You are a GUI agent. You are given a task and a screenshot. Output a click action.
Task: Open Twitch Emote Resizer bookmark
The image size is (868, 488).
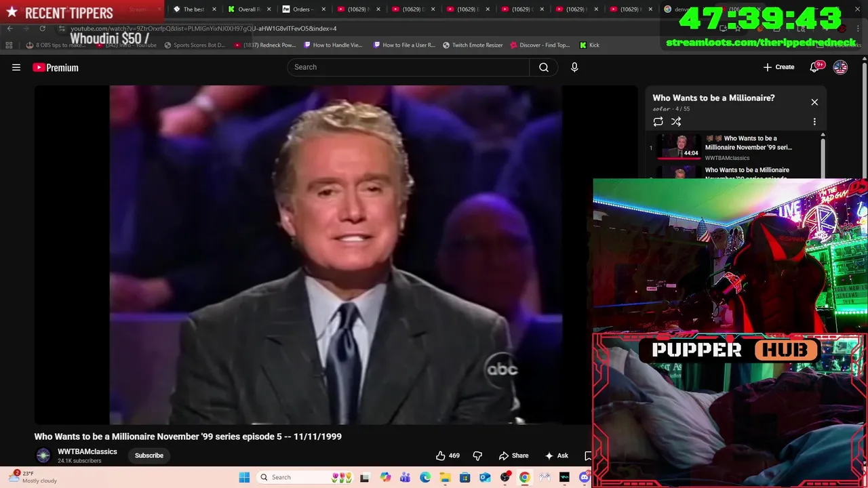coord(473,45)
